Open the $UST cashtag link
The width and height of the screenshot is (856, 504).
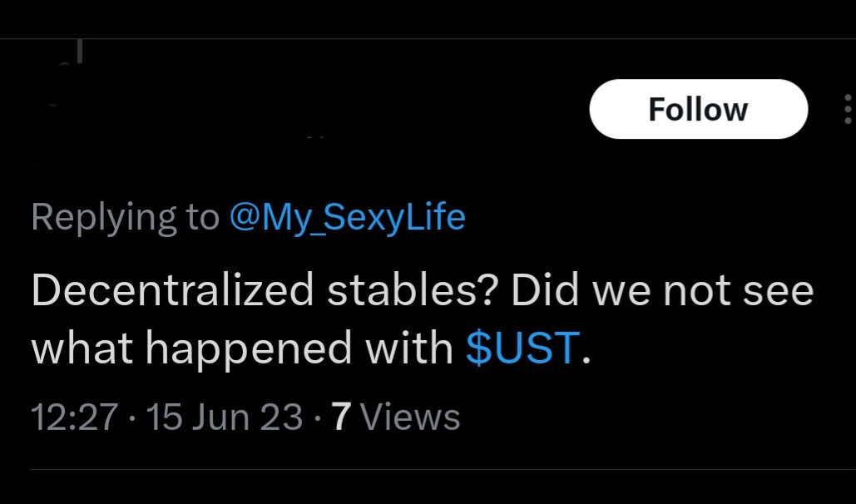522,348
